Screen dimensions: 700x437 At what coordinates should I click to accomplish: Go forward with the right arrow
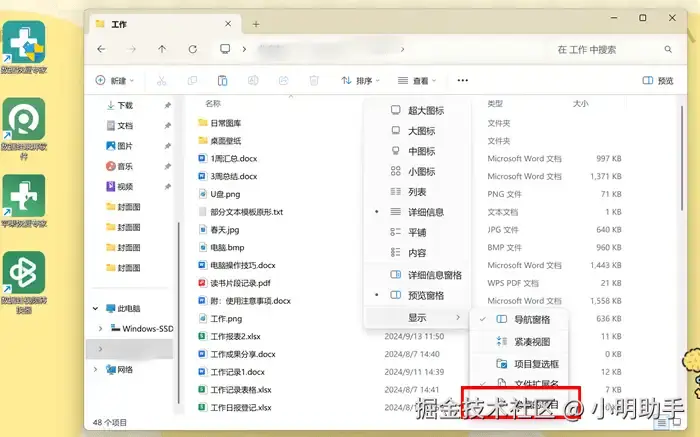coord(131,49)
